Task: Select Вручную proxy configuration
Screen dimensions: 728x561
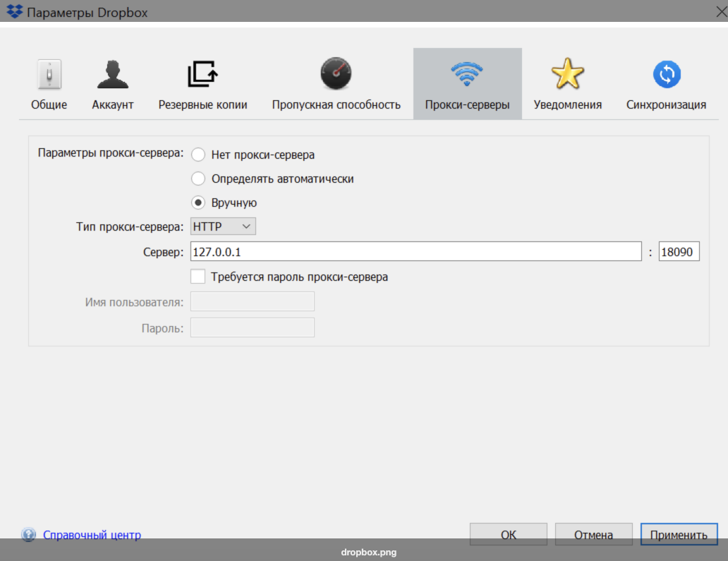Action: pos(198,203)
